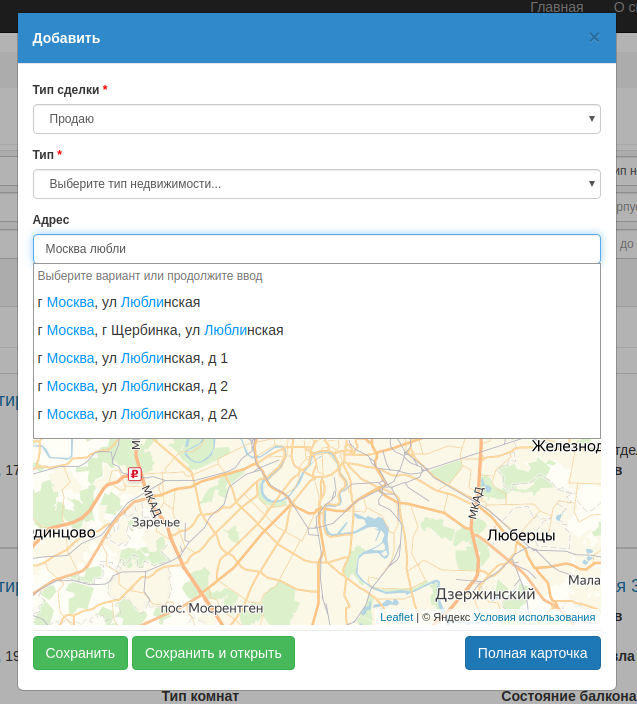
Task: Click the Адрес input field
Action: [316, 249]
